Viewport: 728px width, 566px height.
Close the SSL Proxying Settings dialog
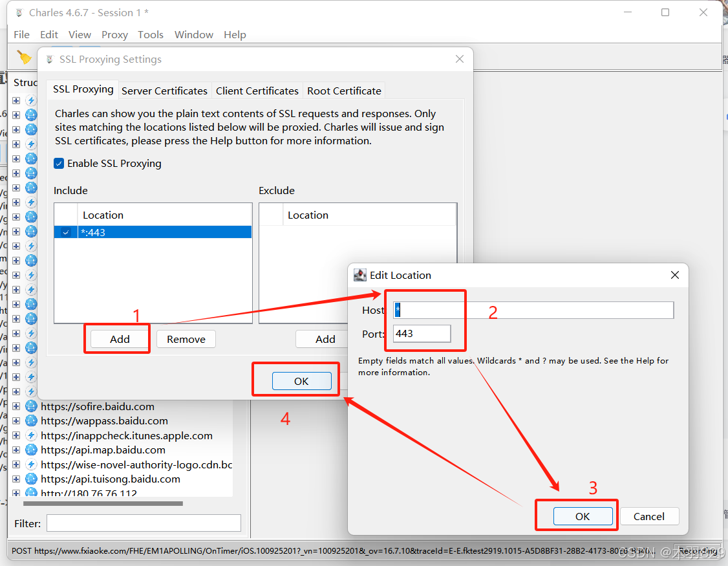(460, 59)
